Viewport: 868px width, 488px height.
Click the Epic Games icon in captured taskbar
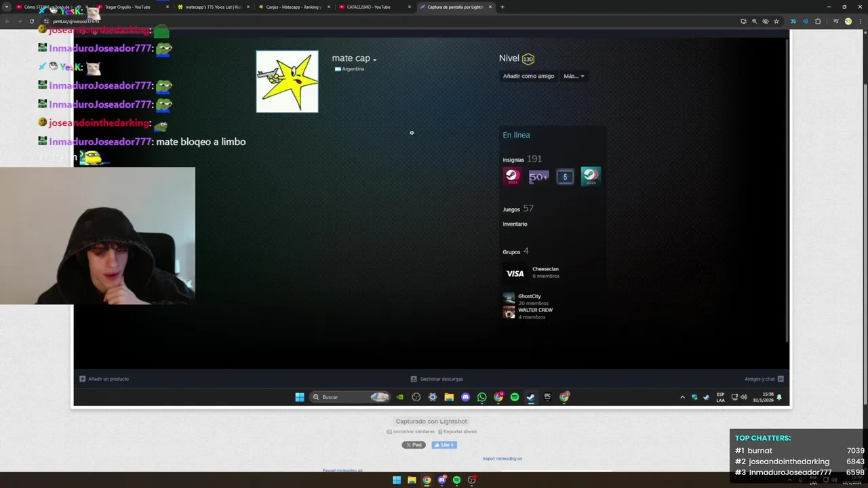pos(547,397)
